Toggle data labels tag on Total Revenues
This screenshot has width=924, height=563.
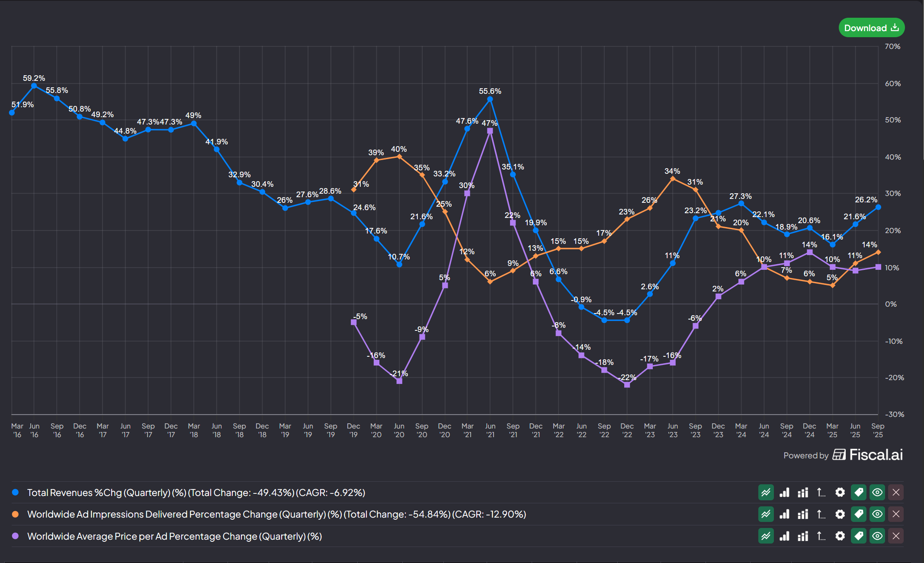(859, 493)
